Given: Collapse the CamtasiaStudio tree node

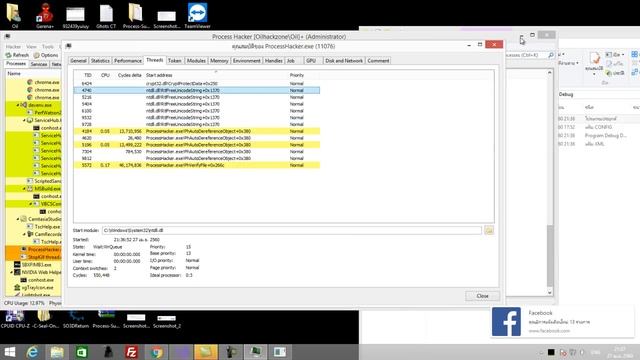Looking at the screenshot, I should 18,219.
